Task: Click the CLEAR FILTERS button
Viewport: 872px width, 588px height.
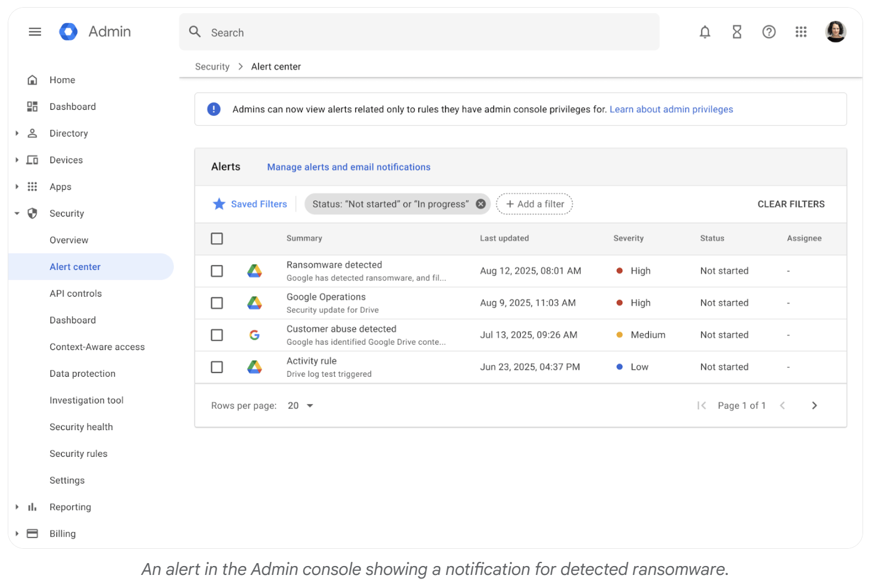Action: pyautogui.click(x=791, y=204)
